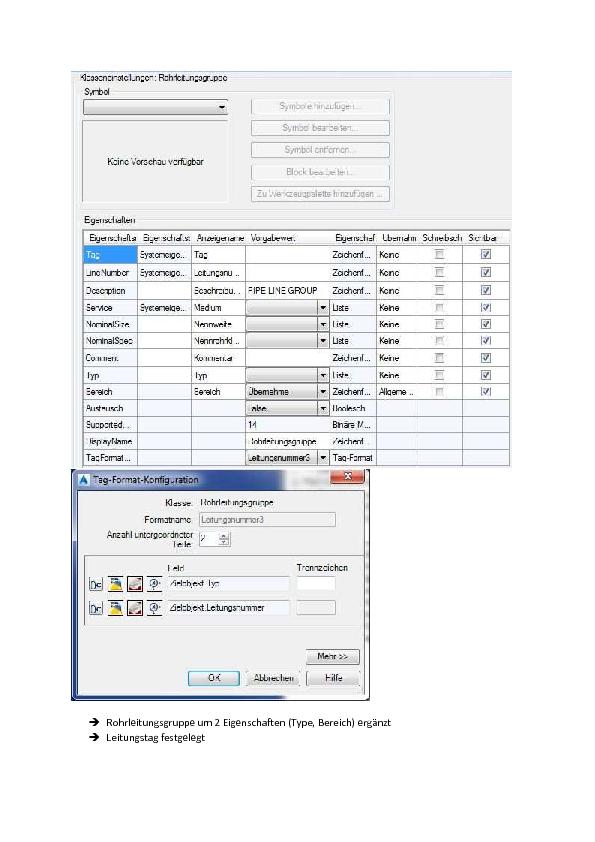Toggle Sichtbar checkbox for the Tag property
Viewport: 595px width, 842px height.
click(485, 255)
